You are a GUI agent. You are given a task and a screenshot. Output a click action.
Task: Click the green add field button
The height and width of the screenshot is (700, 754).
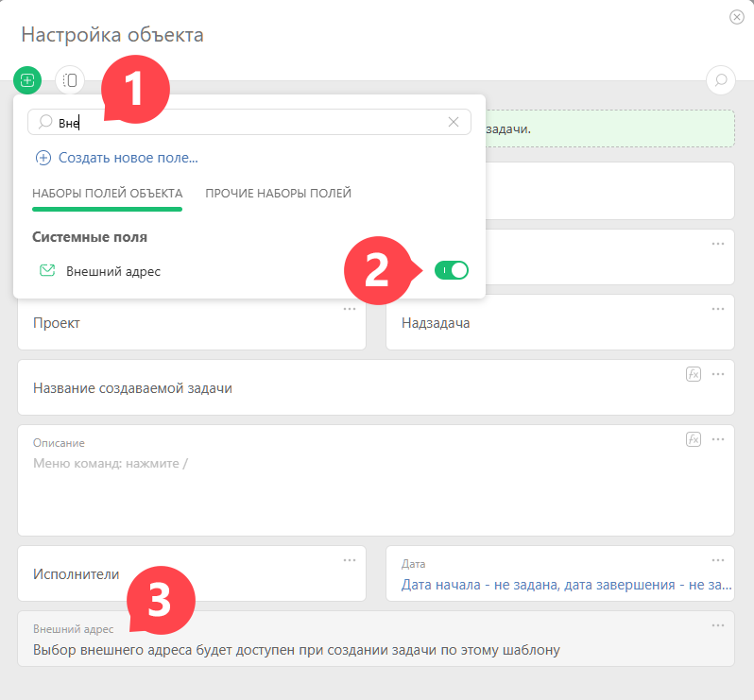pos(27,80)
